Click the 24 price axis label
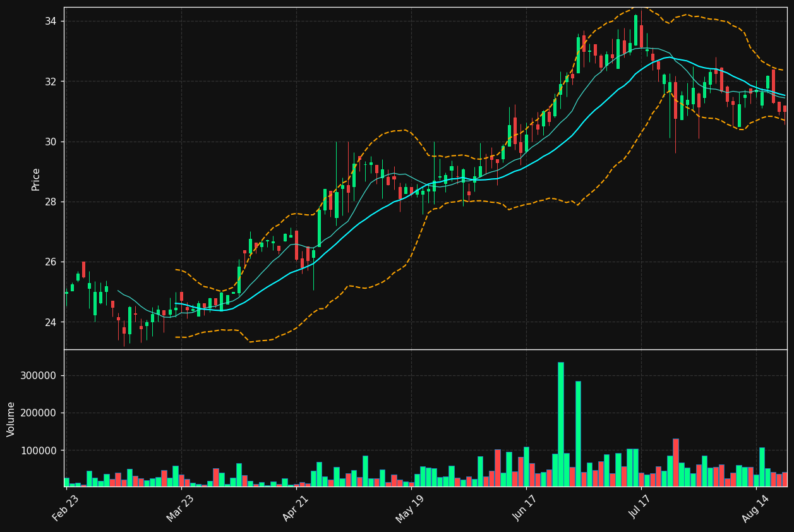Viewport: 794px width, 532px height. point(50,322)
